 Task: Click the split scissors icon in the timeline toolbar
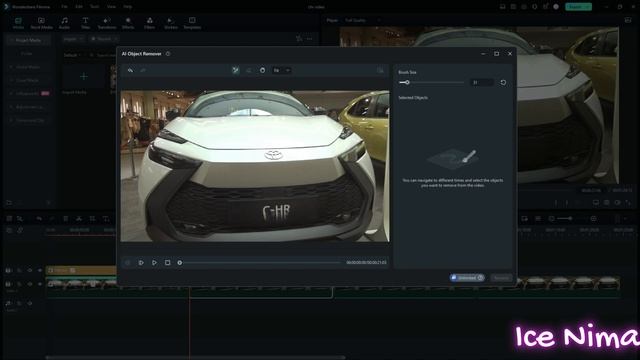[x=79, y=219]
